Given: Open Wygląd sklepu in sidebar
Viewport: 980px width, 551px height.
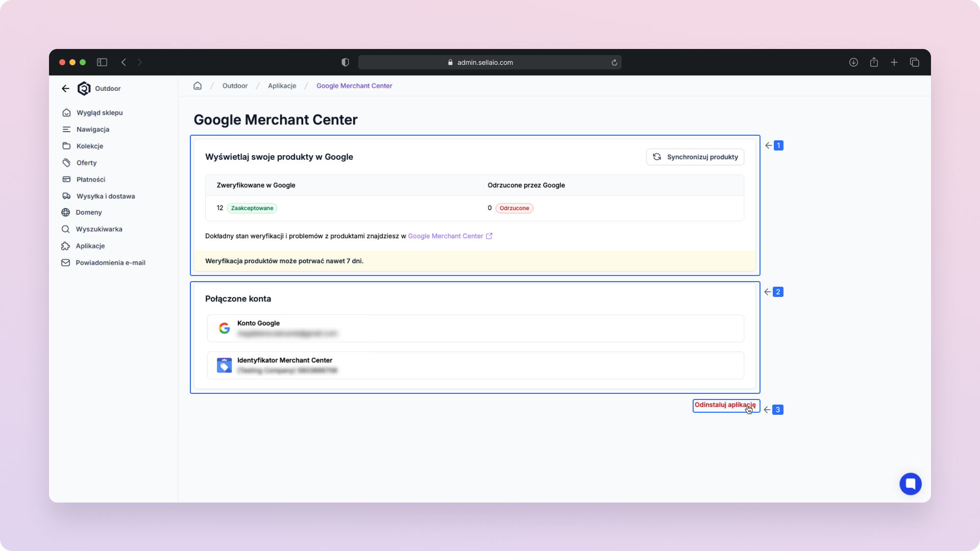Looking at the screenshot, I should (100, 113).
